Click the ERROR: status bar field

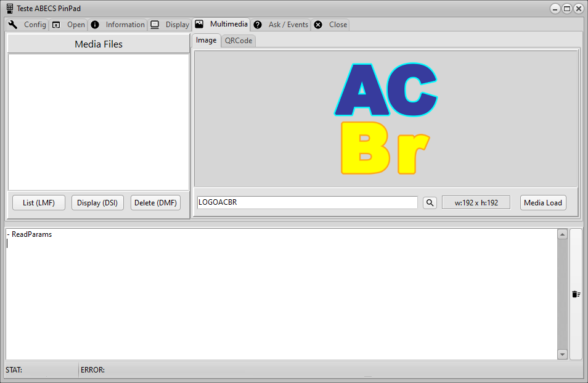click(330, 370)
